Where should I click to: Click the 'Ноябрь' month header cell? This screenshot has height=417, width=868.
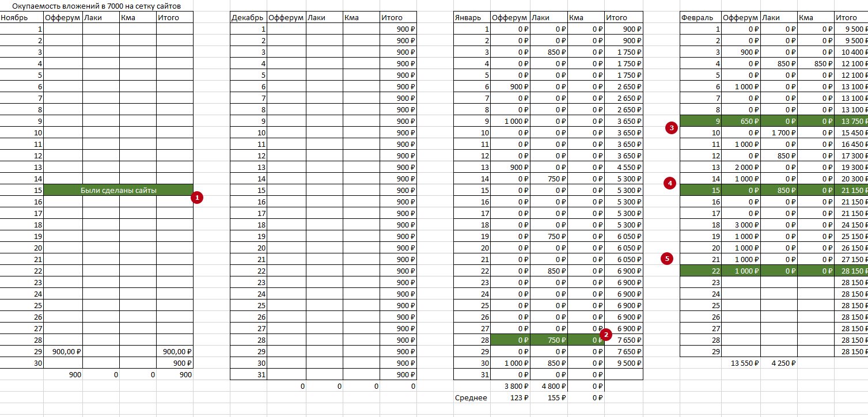pos(22,17)
